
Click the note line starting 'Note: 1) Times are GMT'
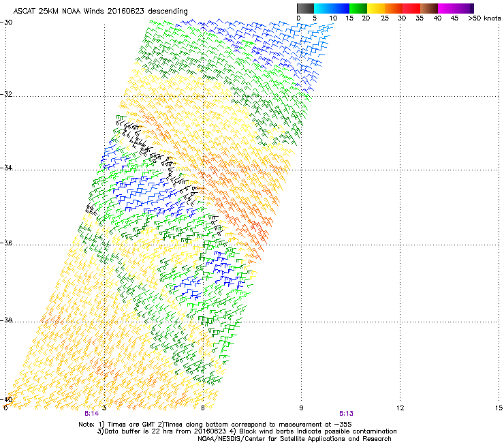click(x=215, y=425)
